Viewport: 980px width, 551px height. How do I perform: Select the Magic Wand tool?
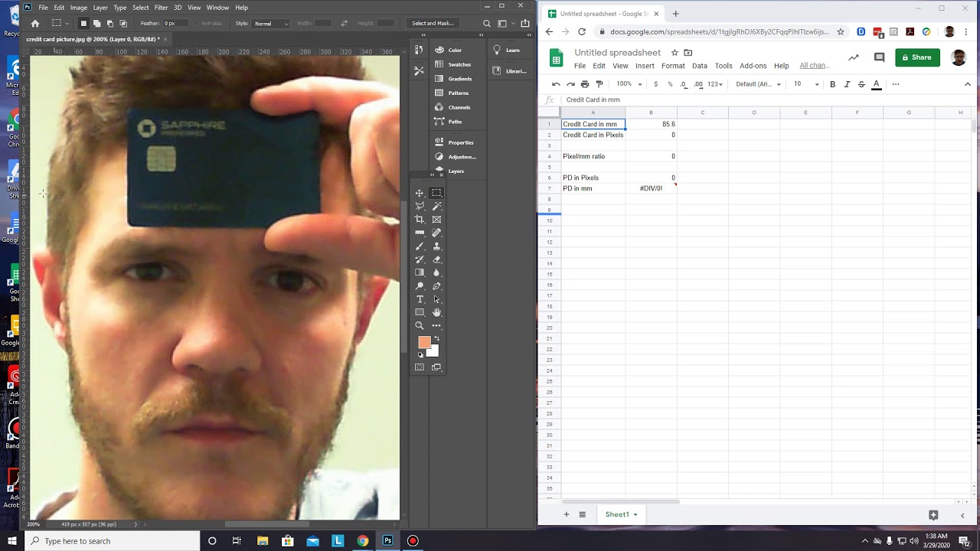[x=436, y=206]
